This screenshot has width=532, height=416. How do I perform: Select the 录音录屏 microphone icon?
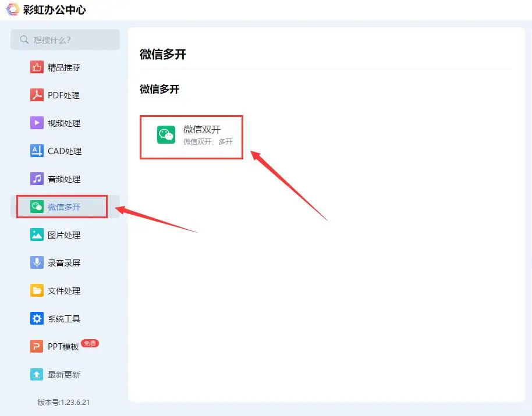pyautogui.click(x=36, y=262)
